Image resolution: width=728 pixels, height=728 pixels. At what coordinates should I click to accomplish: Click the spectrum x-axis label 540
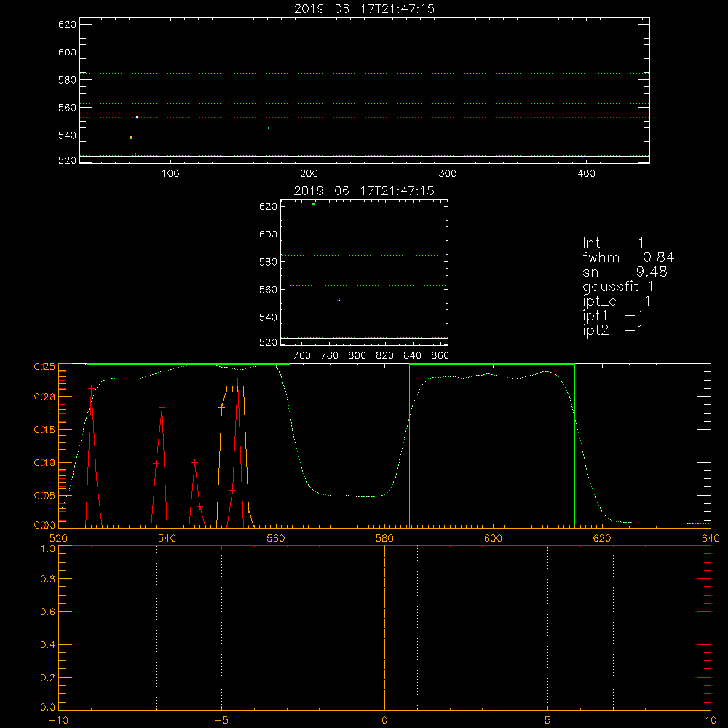pyautogui.click(x=167, y=538)
